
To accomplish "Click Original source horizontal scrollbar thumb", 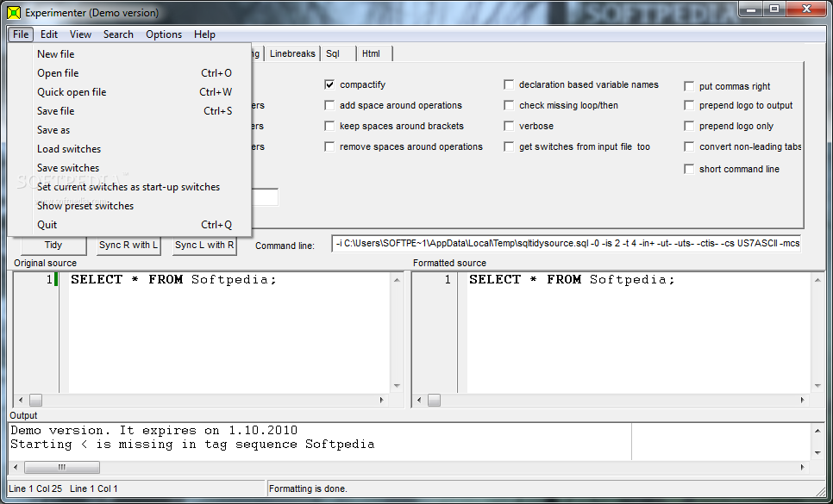I will point(35,400).
